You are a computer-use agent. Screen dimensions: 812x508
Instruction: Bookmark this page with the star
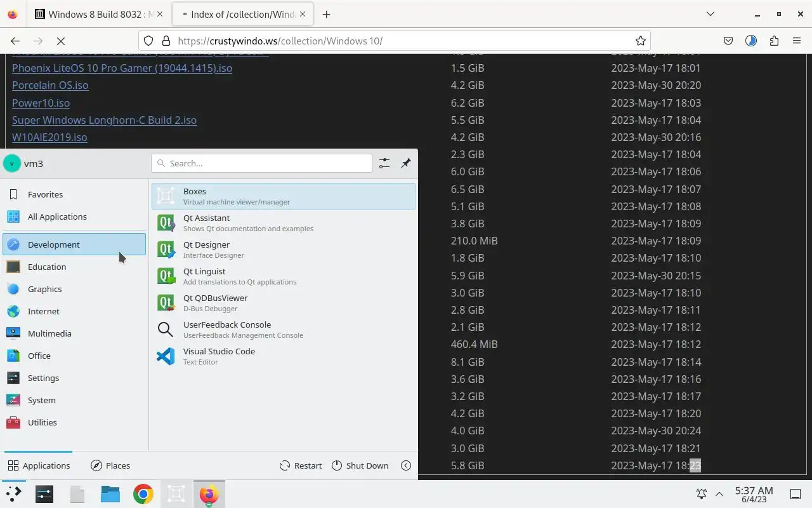pyautogui.click(x=641, y=41)
